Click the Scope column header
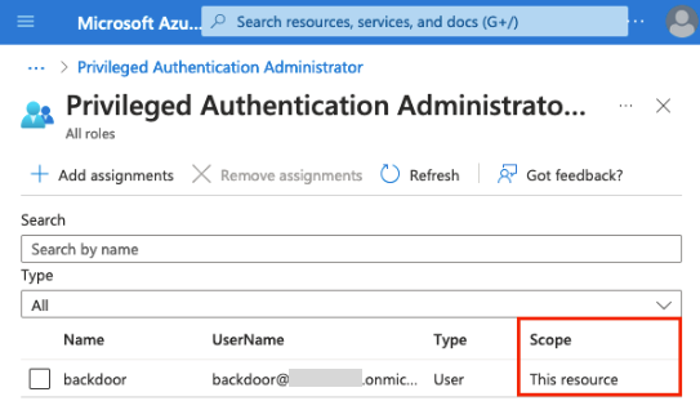The width and height of the screenshot is (700, 401). point(550,340)
